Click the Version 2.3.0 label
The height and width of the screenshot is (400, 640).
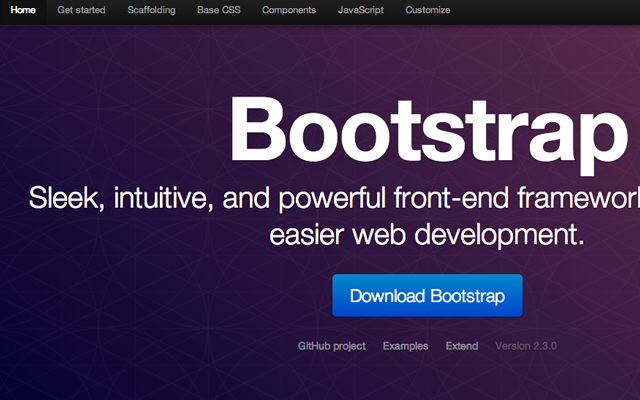coord(526,346)
